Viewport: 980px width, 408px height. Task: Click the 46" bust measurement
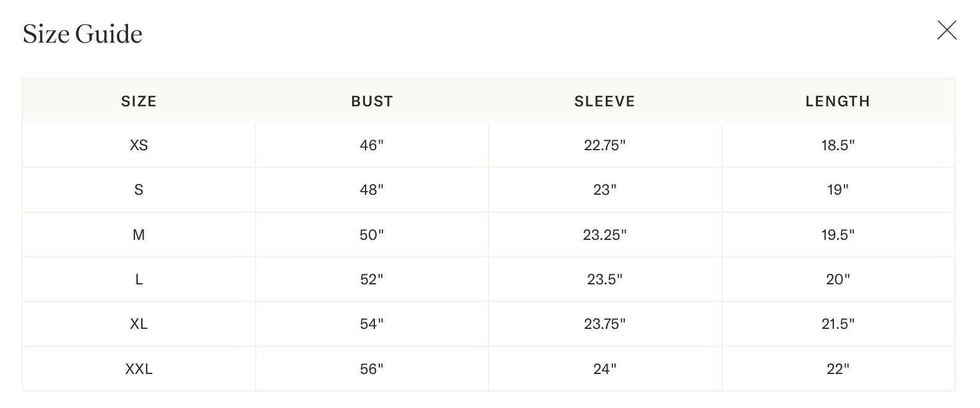[x=372, y=145]
